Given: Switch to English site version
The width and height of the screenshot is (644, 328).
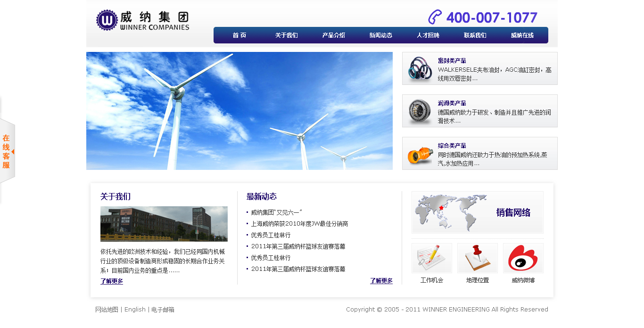Looking at the screenshot, I should [x=135, y=310].
